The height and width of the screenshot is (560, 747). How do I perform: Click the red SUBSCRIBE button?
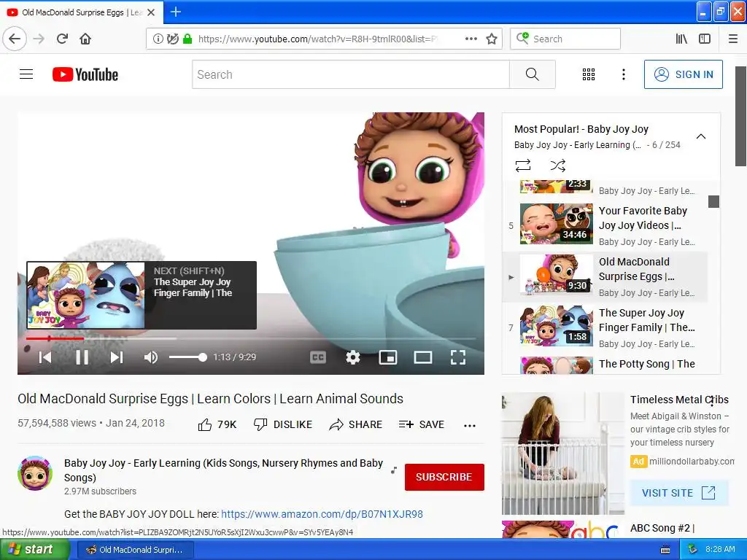pyautogui.click(x=444, y=477)
